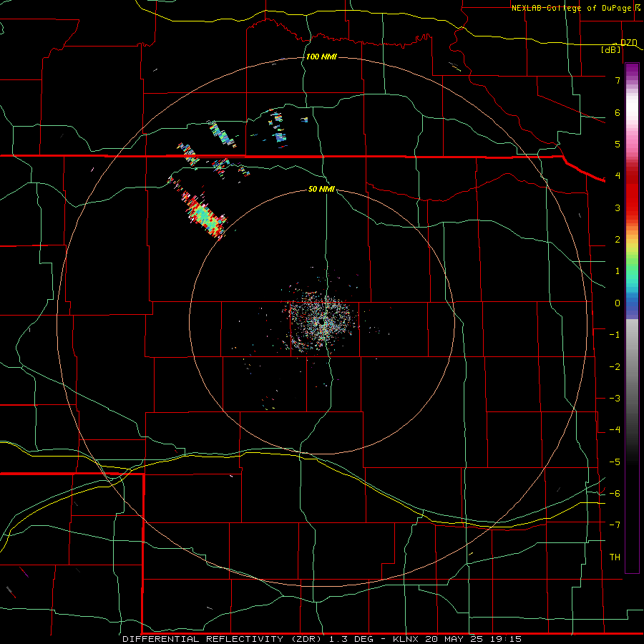The height and width of the screenshot is (644, 644).
Task: Click the scale value "-7" on the legend
Action: coord(615,525)
